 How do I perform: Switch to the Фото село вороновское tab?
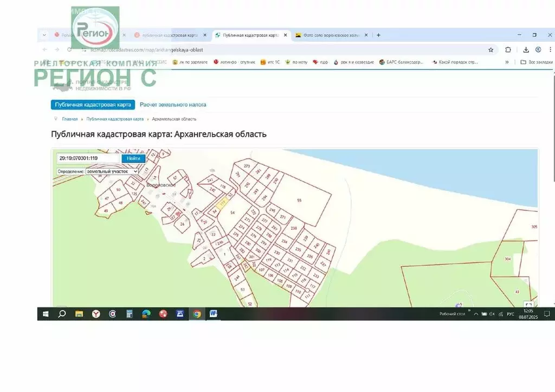331,35
